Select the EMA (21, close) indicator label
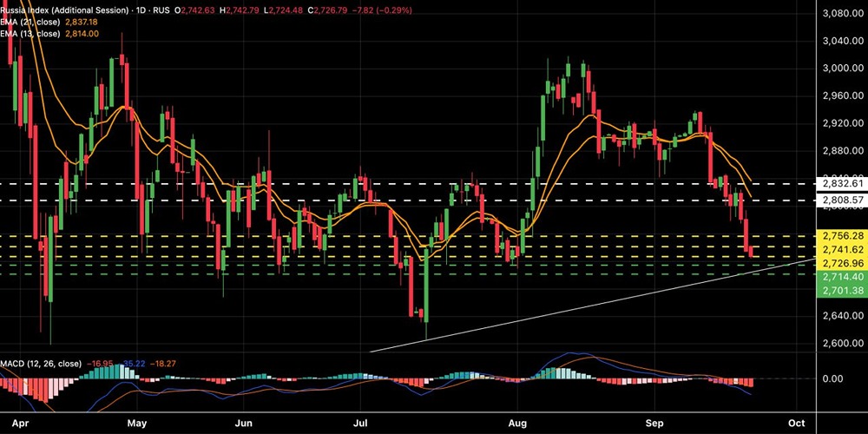This screenshot has width=868, height=434. pos(30,22)
